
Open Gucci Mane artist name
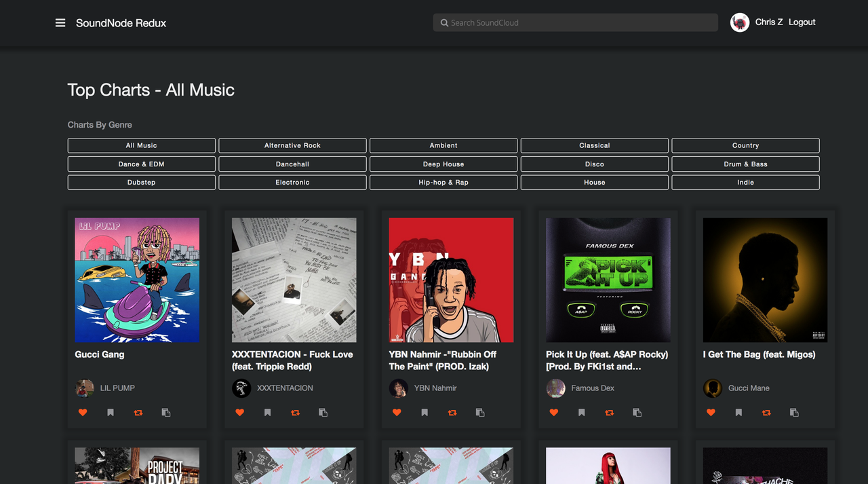click(x=749, y=388)
